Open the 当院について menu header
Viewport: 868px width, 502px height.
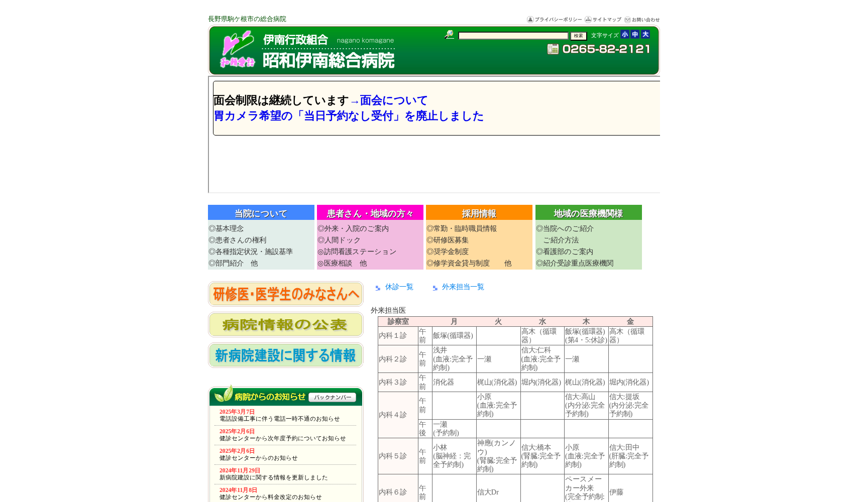click(261, 212)
